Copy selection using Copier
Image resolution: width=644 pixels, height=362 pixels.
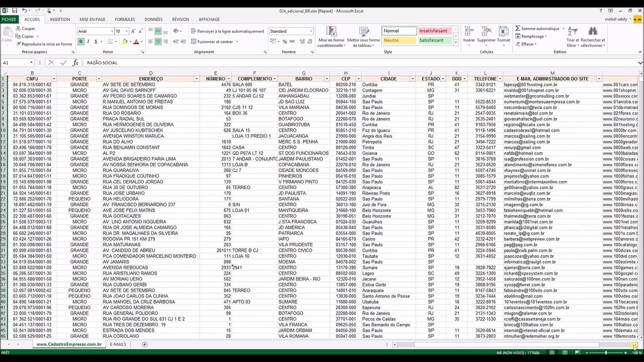point(25,36)
